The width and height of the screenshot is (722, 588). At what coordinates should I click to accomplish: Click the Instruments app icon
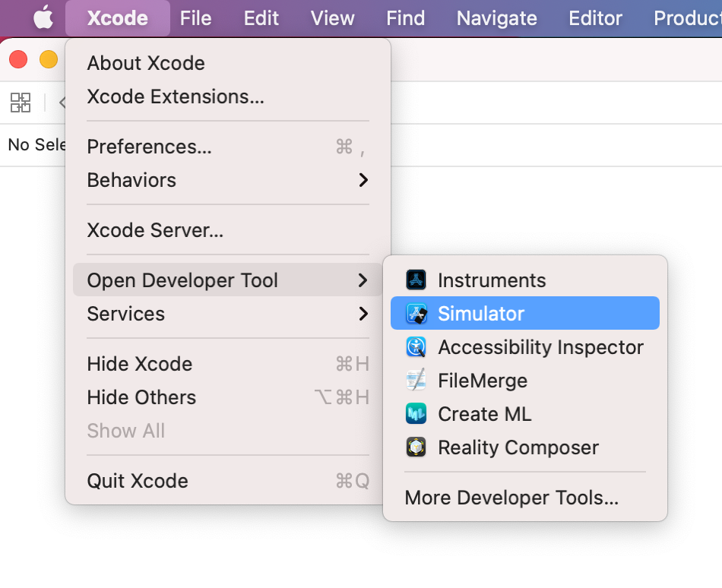tap(416, 280)
